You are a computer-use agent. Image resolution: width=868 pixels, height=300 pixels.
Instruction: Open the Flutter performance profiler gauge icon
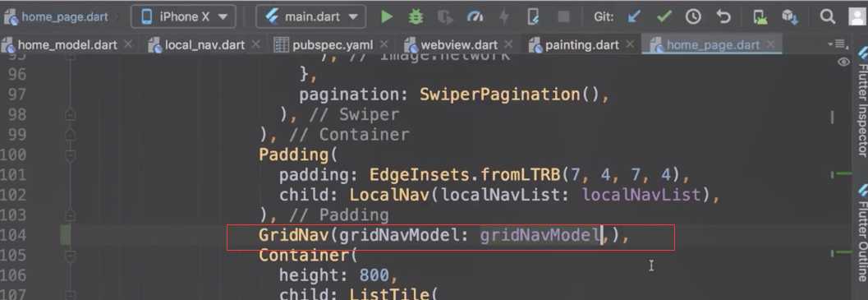(x=475, y=17)
